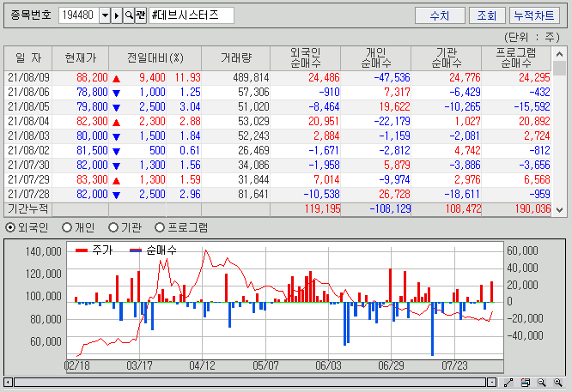
Task: Click the 거래량 column header
Action: [x=235, y=58]
